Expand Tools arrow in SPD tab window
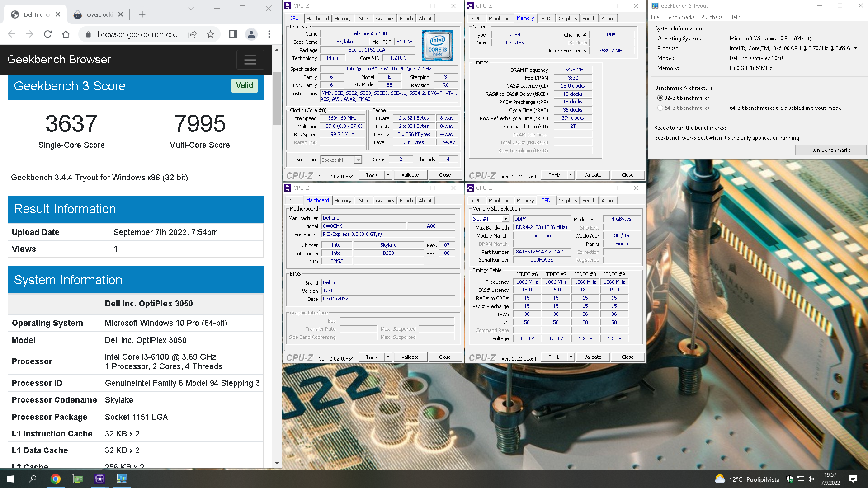The image size is (868, 488). pyautogui.click(x=571, y=357)
